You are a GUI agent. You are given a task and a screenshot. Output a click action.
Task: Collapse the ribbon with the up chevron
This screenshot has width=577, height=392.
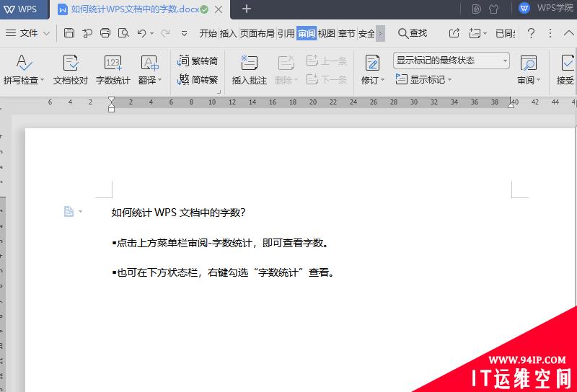point(569,33)
